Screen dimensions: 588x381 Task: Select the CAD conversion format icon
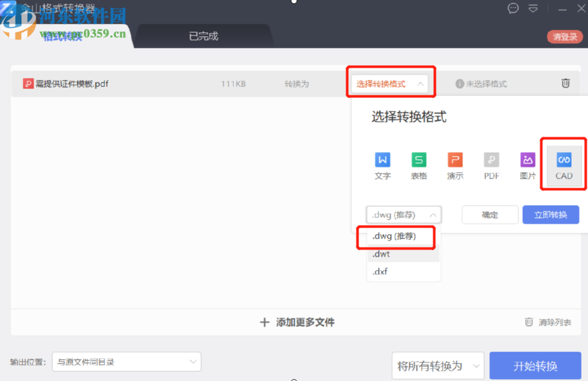pos(563,166)
